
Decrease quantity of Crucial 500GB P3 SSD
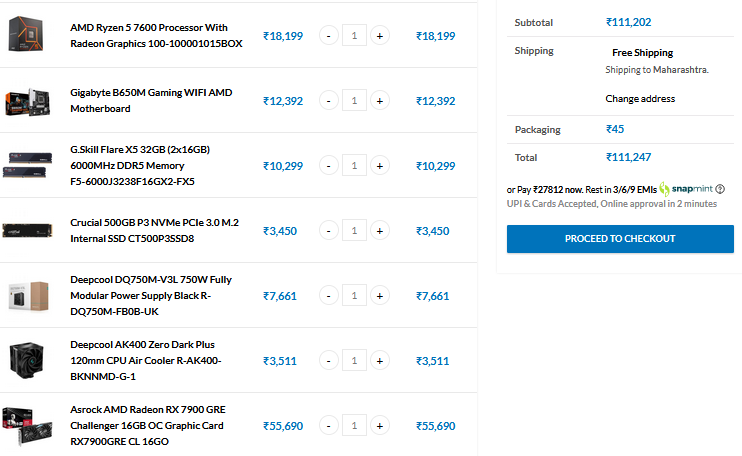tap(328, 231)
